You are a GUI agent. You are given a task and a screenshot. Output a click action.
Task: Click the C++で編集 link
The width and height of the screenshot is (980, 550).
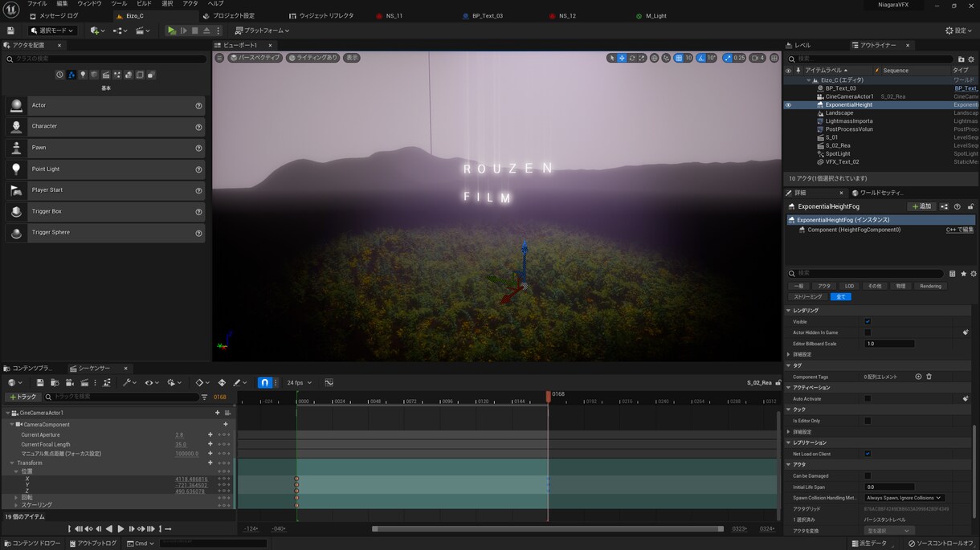pyautogui.click(x=960, y=230)
